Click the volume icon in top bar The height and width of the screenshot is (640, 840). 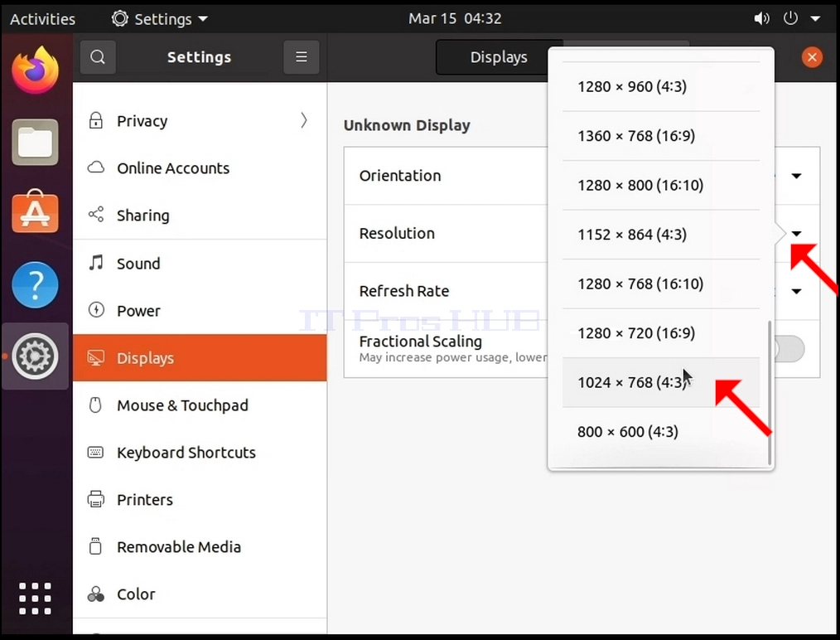761,19
